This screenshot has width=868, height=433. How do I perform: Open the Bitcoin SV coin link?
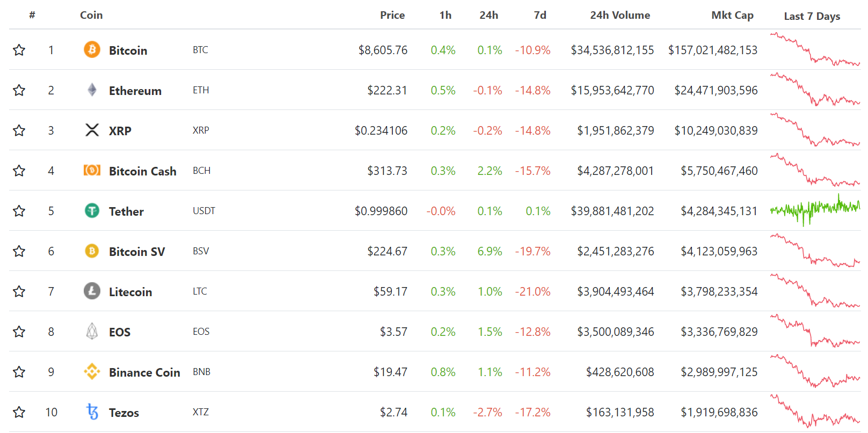(x=136, y=252)
